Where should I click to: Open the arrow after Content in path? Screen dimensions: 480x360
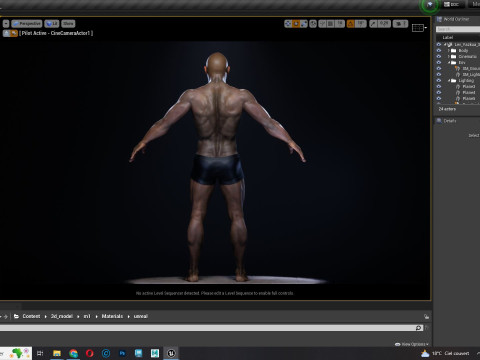pyautogui.click(x=45, y=316)
